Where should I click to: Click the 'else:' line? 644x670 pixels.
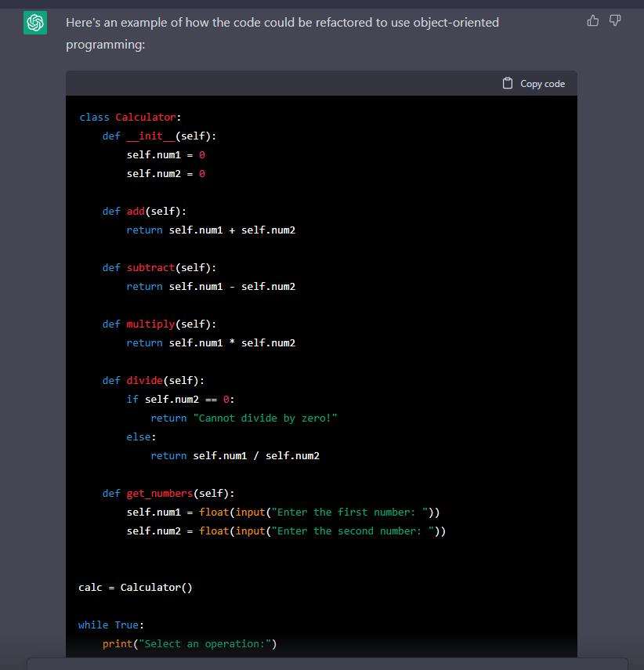click(142, 436)
